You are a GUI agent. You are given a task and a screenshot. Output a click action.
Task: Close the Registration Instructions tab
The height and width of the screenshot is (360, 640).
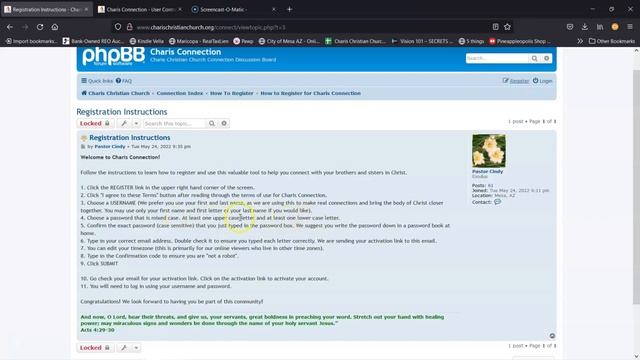[x=86, y=9]
